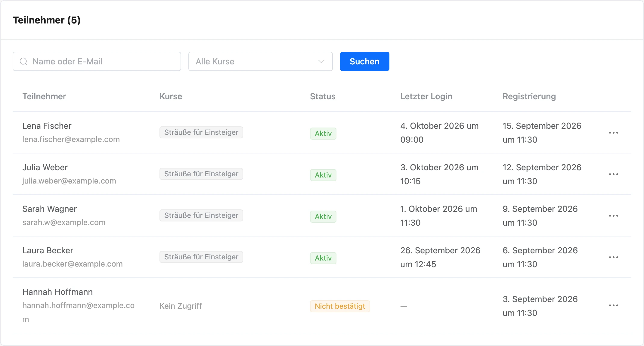Image resolution: width=644 pixels, height=346 pixels.
Task: Click the Suchen button
Action: pyautogui.click(x=365, y=61)
